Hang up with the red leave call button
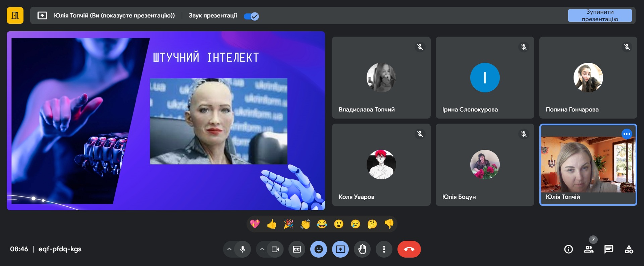644x266 pixels. coord(409,249)
